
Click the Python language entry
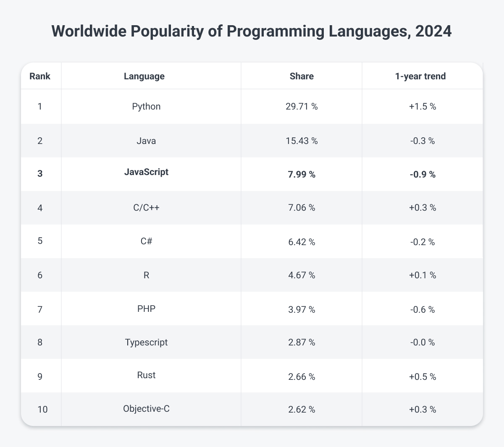tap(146, 107)
